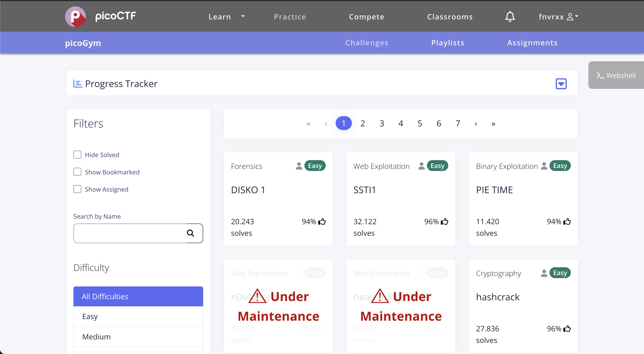Viewport: 644px width, 354px height.
Task: Open the Compete menu item
Action: 366,16
